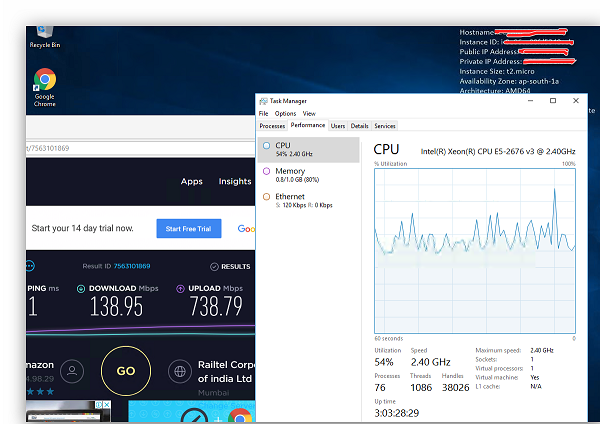The width and height of the screenshot is (600, 424).
Task: Click the browser address bar field
Action: pos(140,148)
